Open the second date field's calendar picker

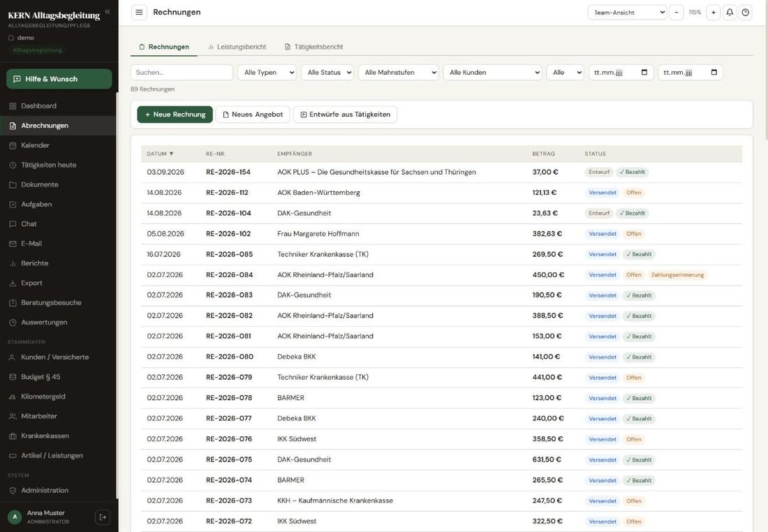pos(714,72)
